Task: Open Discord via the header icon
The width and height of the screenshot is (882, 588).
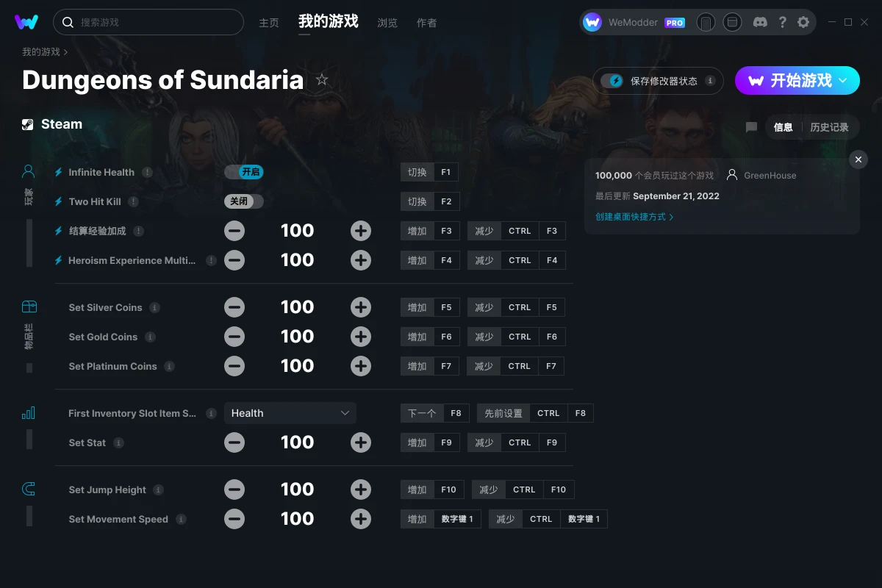Action: pyautogui.click(x=760, y=22)
